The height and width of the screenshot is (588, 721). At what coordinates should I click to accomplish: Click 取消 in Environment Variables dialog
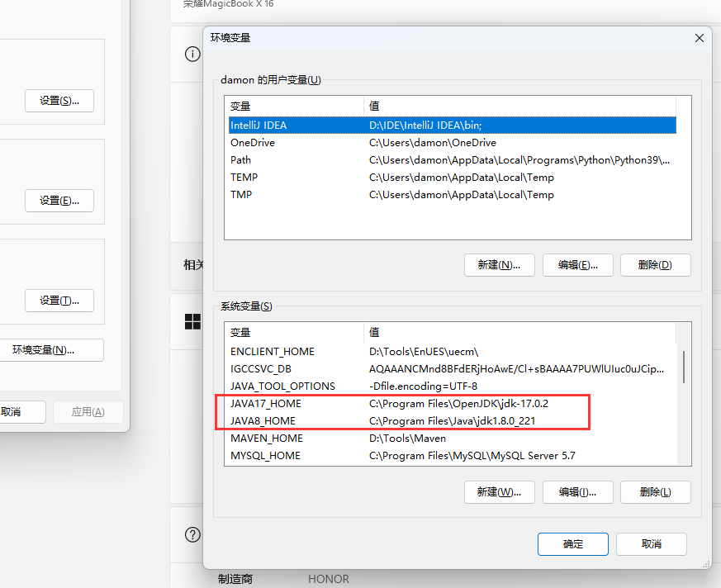click(x=652, y=544)
